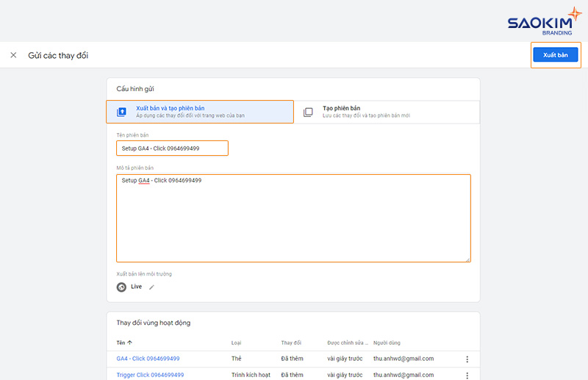This screenshot has height=380, width=588.
Task: Click the Người dùng column header
Action: pyautogui.click(x=387, y=343)
